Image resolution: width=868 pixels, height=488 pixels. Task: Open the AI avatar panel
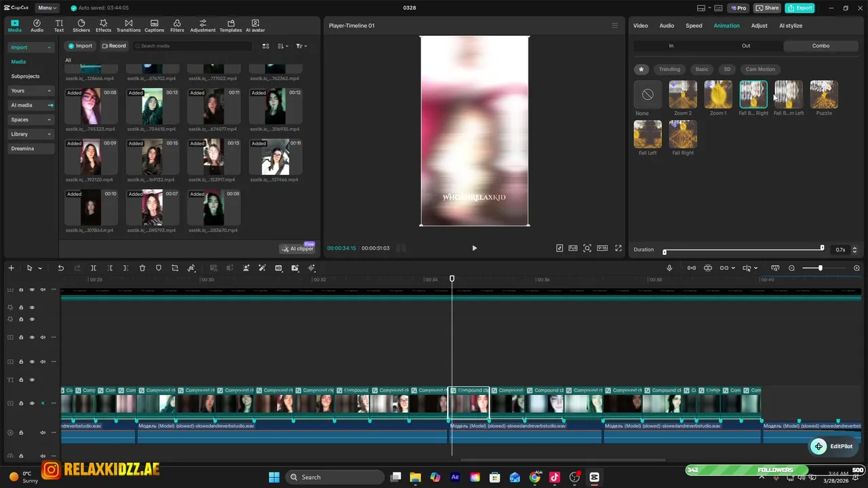pyautogui.click(x=255, y=26)
